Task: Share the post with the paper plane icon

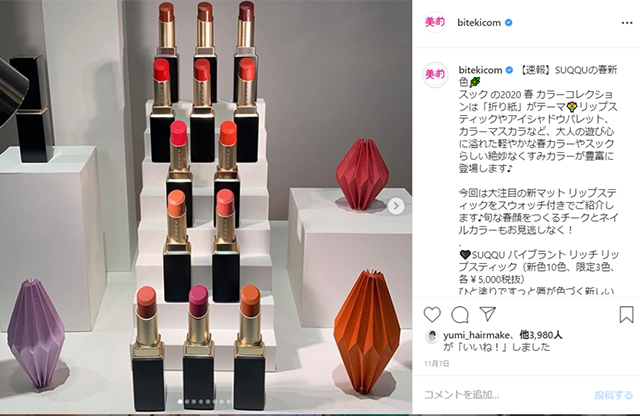Action: pyautogui.click(x=487, y=314)
